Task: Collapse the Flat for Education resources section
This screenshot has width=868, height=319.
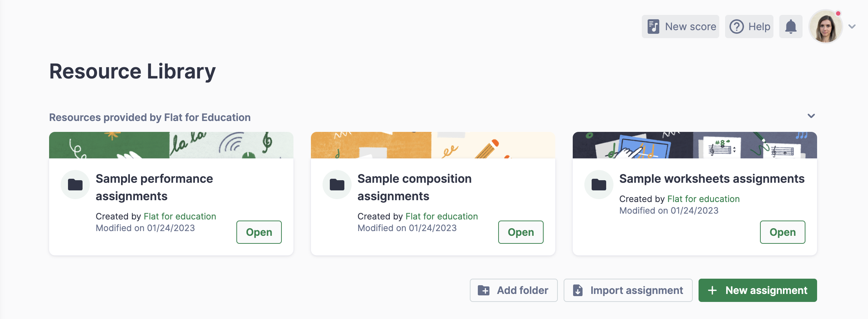Action: pyautogui.click(x=811, y=116)
